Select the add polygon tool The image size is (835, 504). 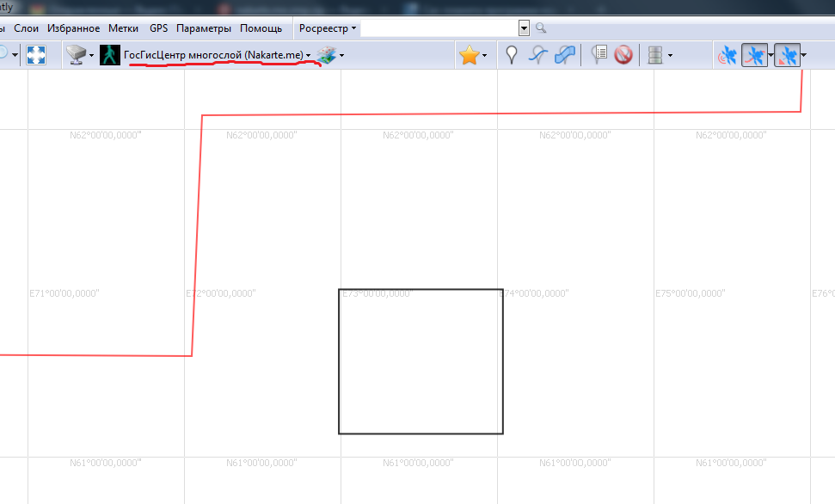[565, 55]
